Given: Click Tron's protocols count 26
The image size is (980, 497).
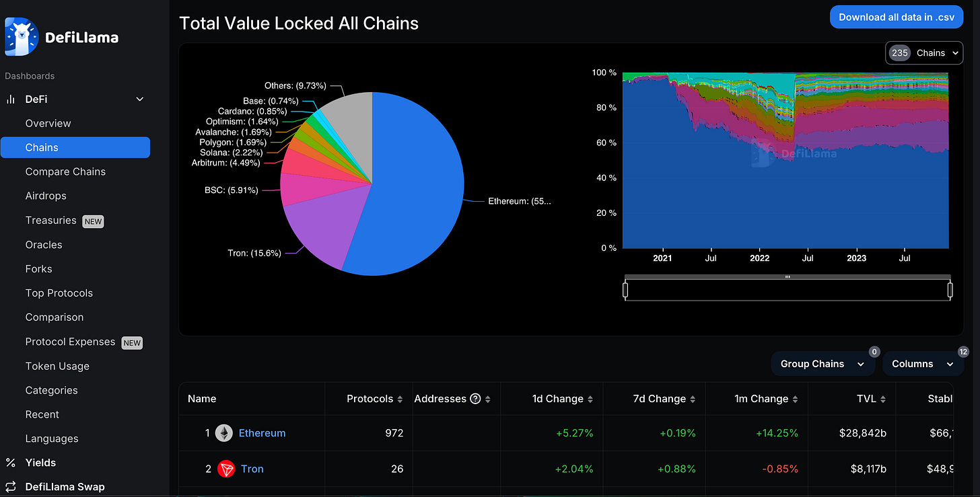Looking at the screenshot, I should click(397, 469).
